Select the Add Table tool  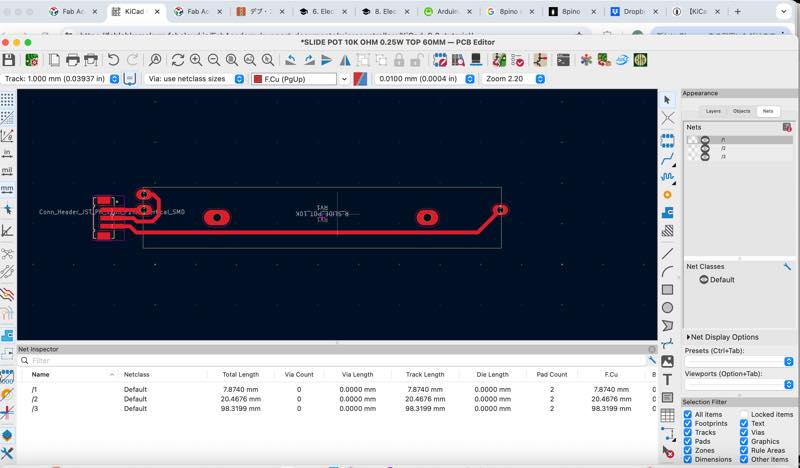point(667,416)
